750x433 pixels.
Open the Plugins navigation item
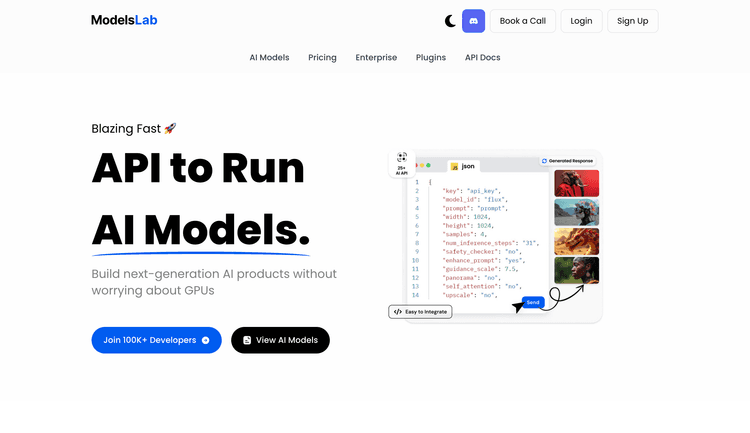[430, 57]
